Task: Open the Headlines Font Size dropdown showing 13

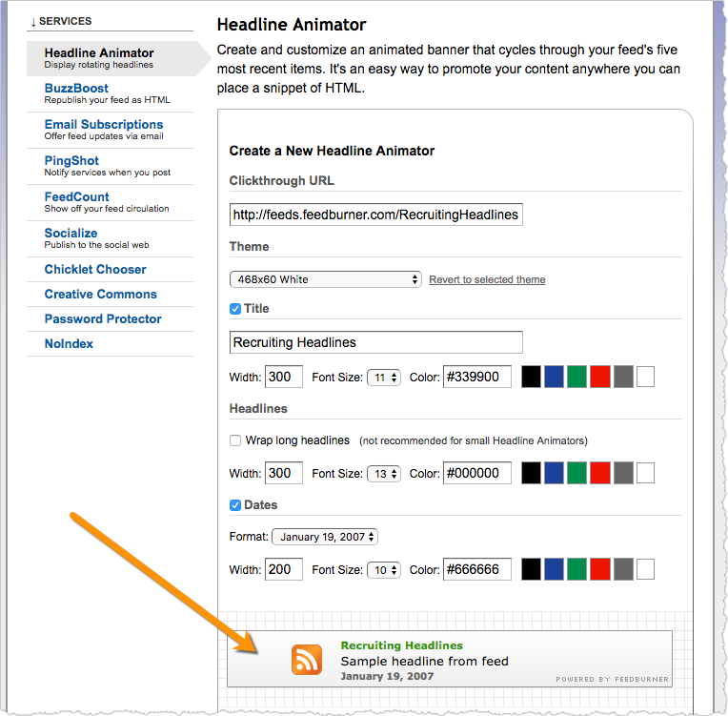Action: point(384,474)
